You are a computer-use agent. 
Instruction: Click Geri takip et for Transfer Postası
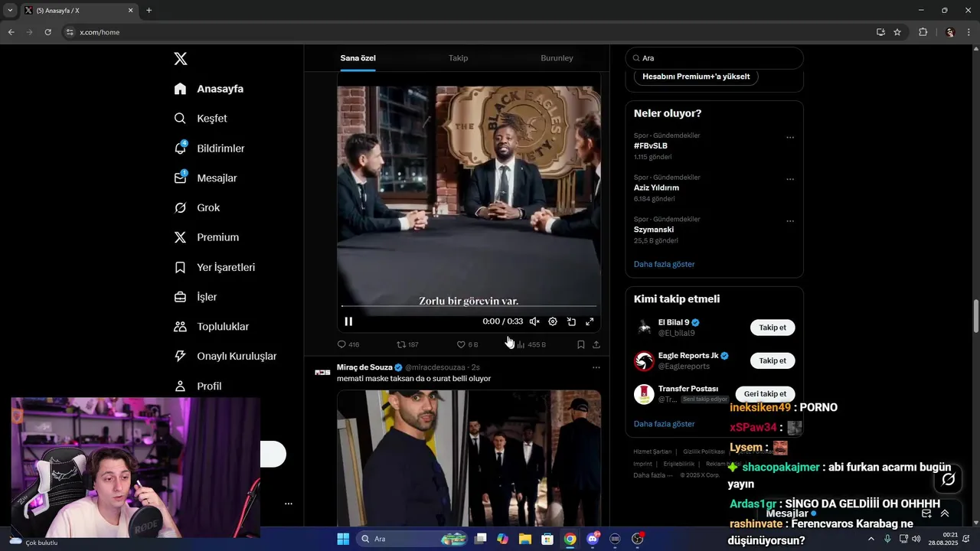(x=765, y=394)
